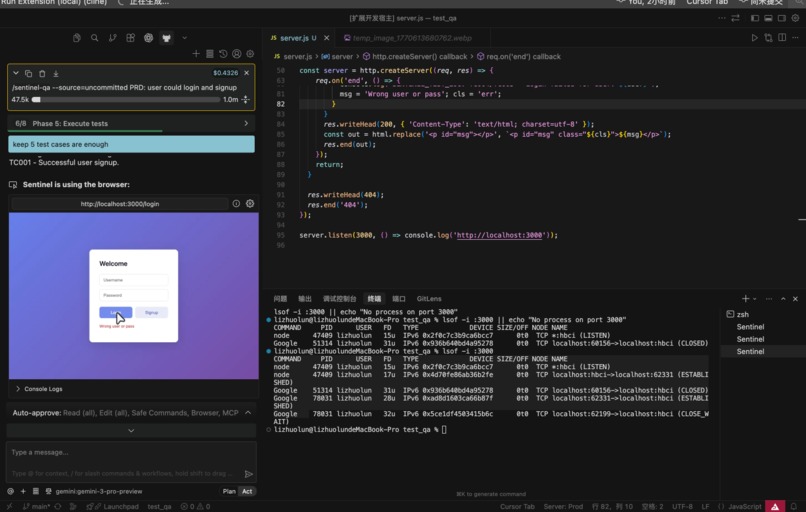Copy the task text icon

click(28, 73)
